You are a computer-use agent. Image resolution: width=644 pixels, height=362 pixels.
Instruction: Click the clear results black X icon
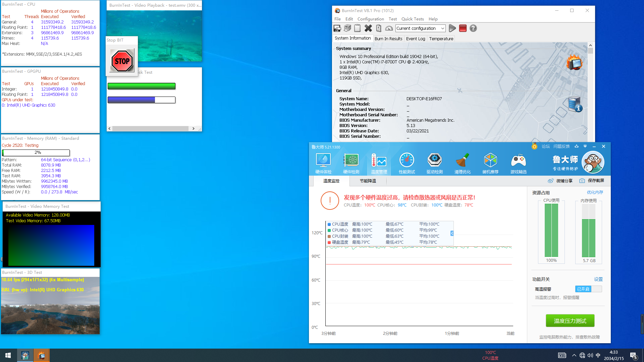click(368, 28)
